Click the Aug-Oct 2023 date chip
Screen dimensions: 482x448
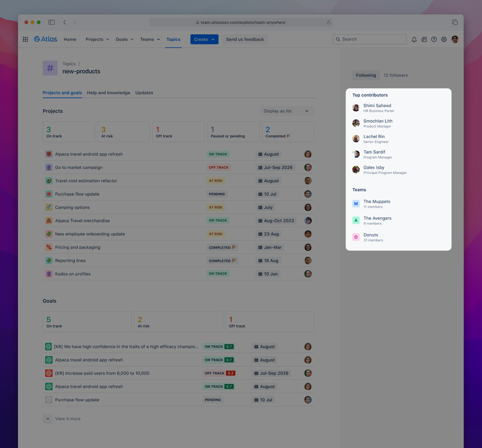[x=275, y=220]
